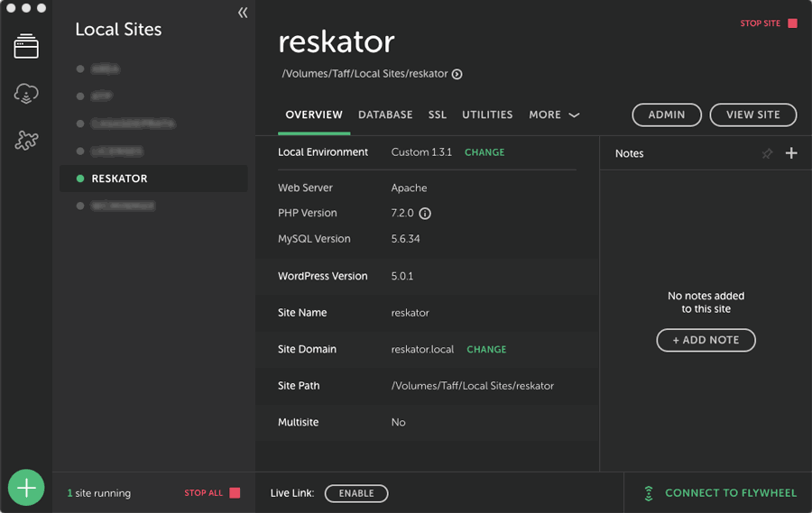Viewport: 812px width, 513px height.
Task: Open the Add-ons puzzle icon
Action: (x=26, y=140)
